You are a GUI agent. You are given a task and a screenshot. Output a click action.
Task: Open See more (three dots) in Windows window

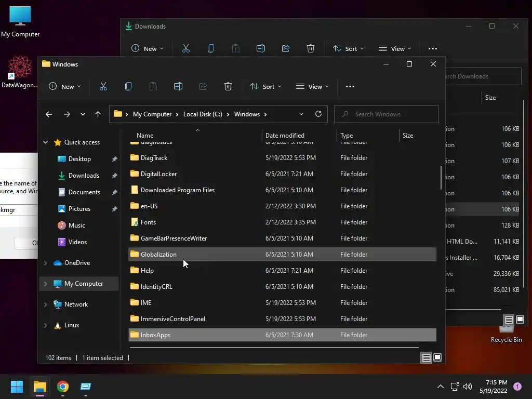350,87
